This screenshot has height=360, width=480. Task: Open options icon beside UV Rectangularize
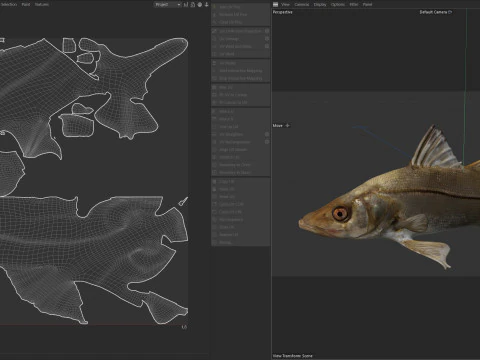pos(267,142)
